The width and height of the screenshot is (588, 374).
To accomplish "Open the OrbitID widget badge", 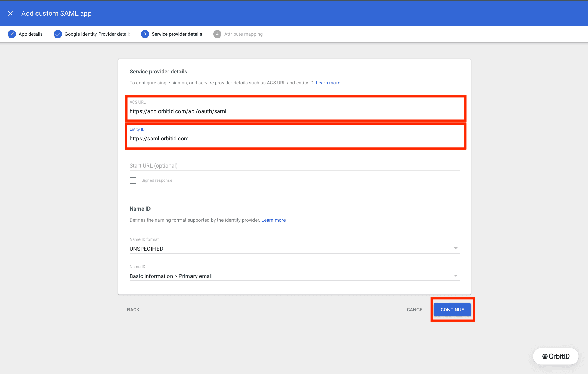I will point(556,356).
